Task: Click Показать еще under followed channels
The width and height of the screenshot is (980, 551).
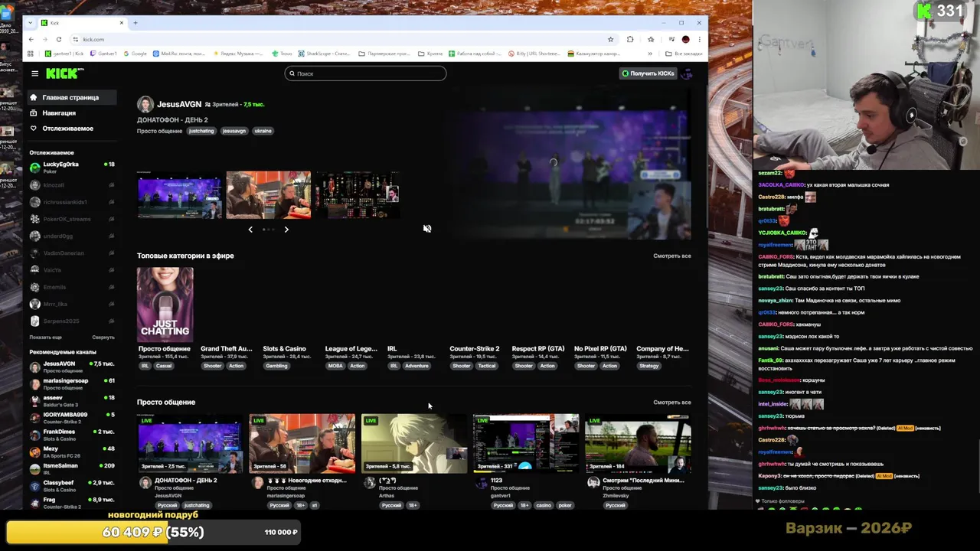Action: coord(45,337)
